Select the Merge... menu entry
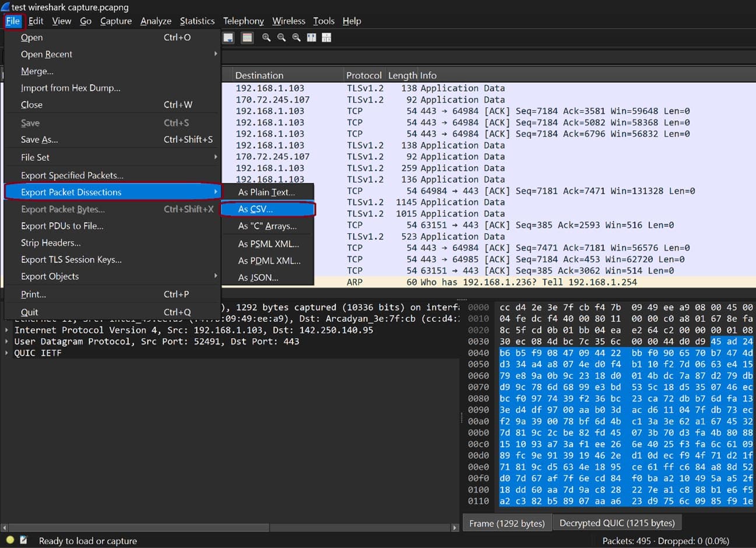The image size is (756, 548). 112,71
